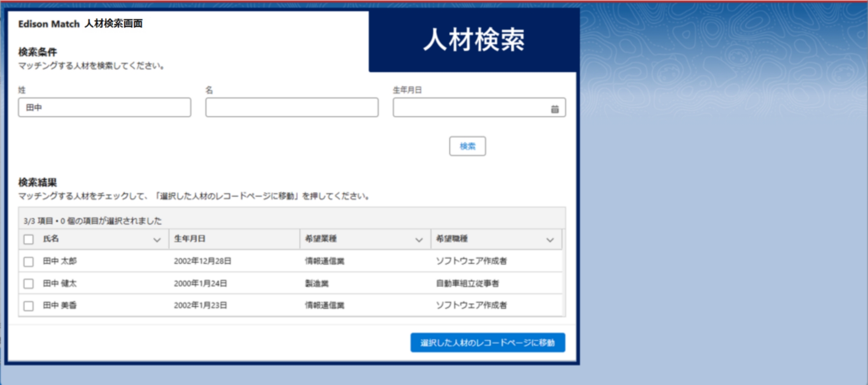Select the 田中 健太 name in results
The image size is (868, 385).
pos(60,283)
